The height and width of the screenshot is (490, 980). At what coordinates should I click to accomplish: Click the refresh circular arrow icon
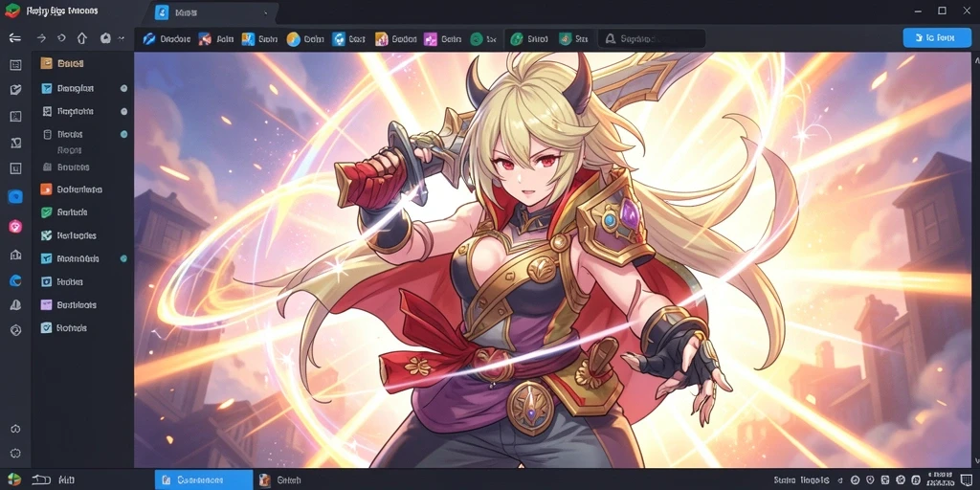[x=61, y=38]
